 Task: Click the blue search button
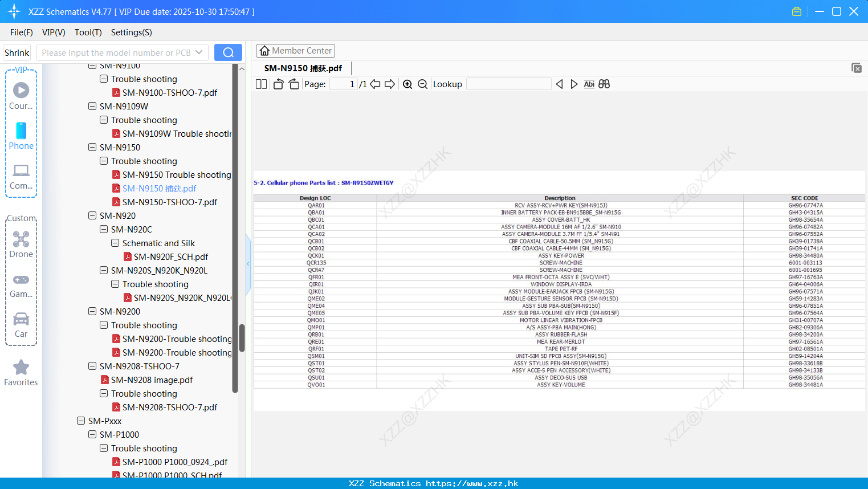[x=228, y=52]
